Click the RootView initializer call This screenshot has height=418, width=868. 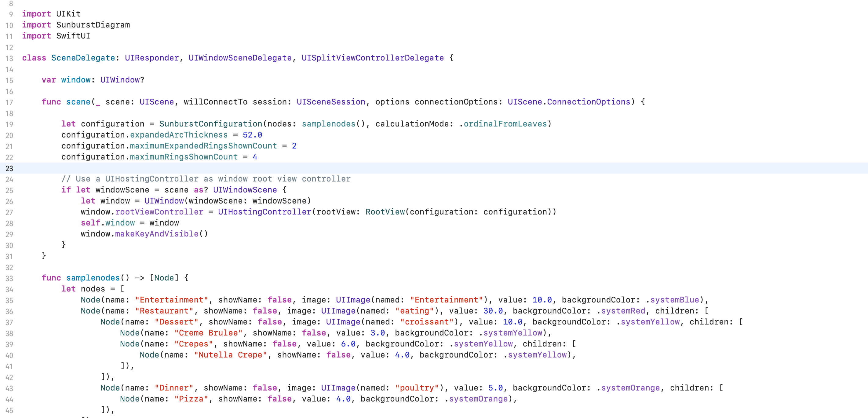(385, 212)
